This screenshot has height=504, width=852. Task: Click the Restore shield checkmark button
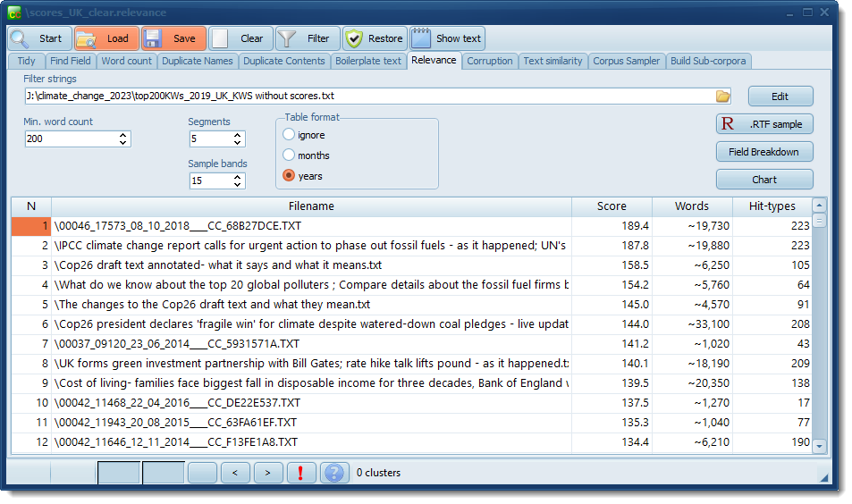click(x=375, y=38)
